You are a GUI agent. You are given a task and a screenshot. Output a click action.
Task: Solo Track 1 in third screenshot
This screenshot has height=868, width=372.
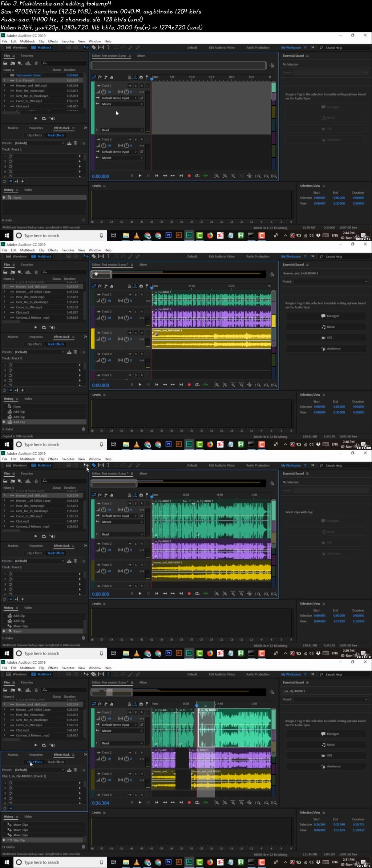[x=136, y=504]
